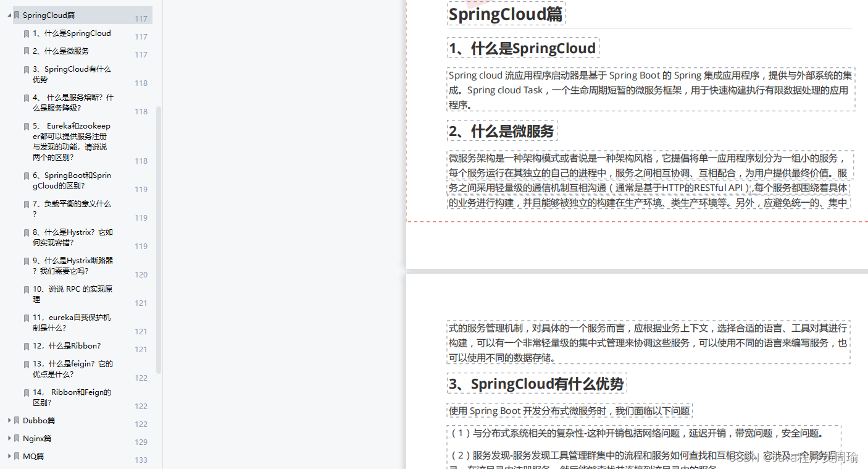This screenshot has width=868, height=469.
Task: Open the MQ篇 bookmark entry
Action: pos(33,456)
